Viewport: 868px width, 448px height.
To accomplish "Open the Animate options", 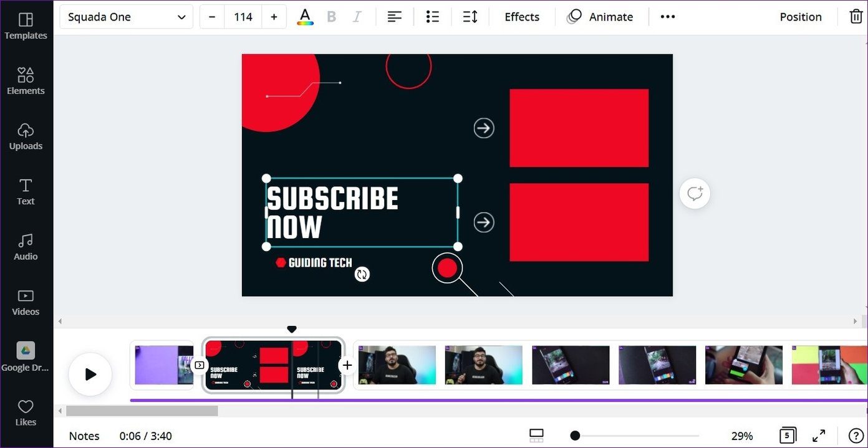I will pyautogui.click(x=600, y=17).
